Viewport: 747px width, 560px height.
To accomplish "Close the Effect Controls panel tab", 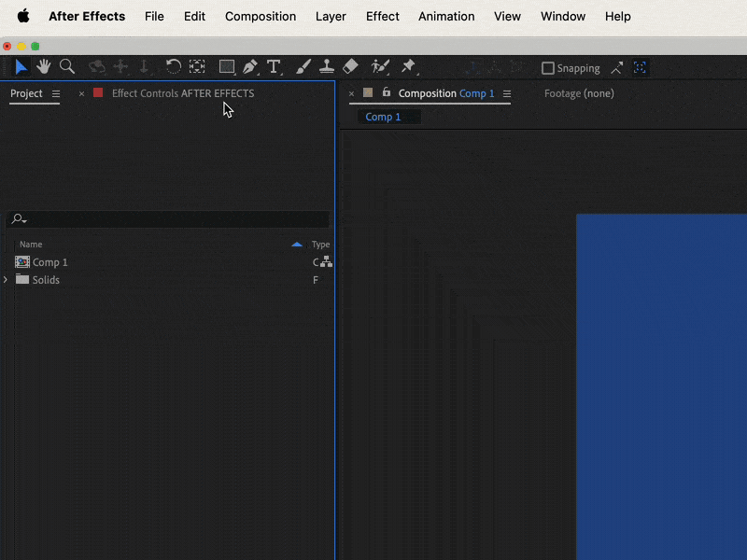I will [81, 94].
